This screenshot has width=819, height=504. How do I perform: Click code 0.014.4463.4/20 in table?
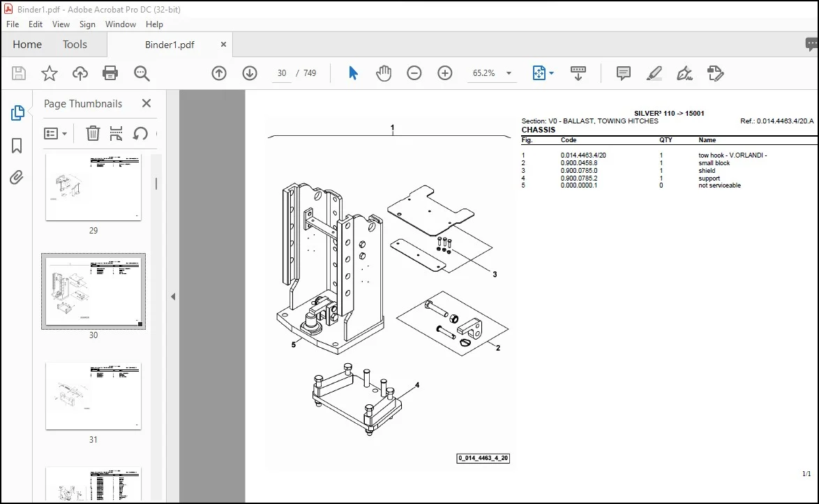[583, 155]
